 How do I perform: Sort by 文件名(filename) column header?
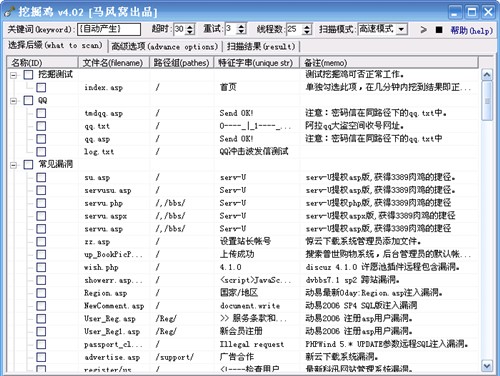point(113,63)
